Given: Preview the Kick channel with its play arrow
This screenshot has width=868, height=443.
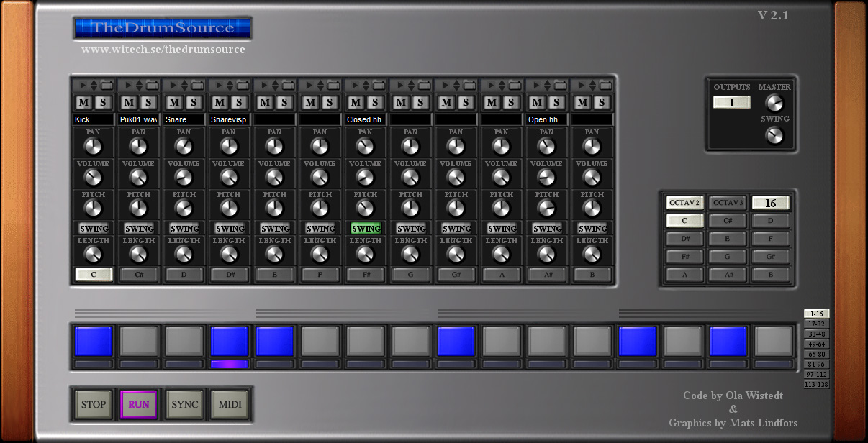Looking at the screenshot, I should point(83,85).
